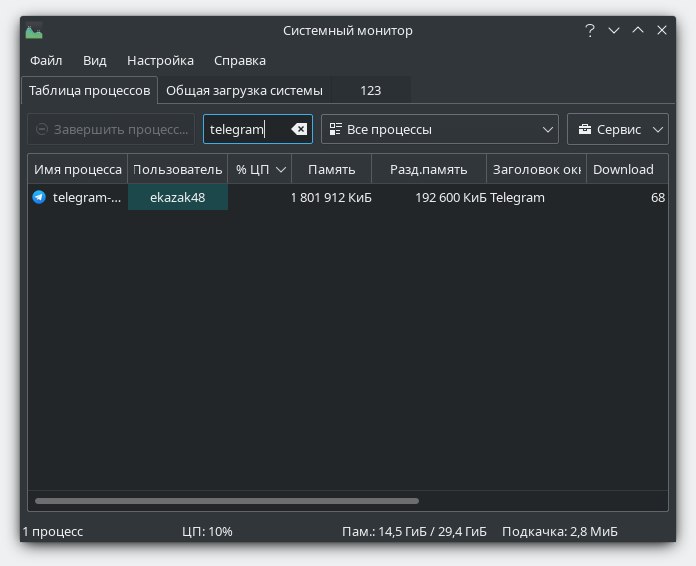Sort by Заголовок окна column header
Viewport: 696px width, 566px height.
[537, 169]
